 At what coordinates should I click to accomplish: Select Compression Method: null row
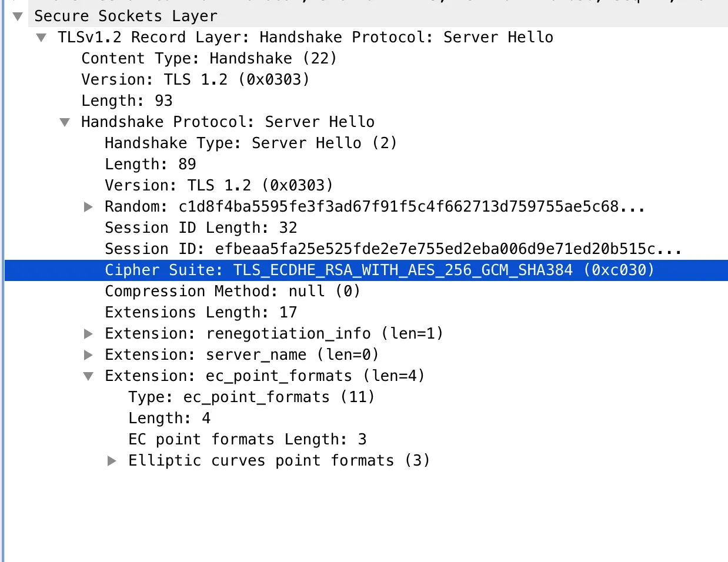pos(232,292)
